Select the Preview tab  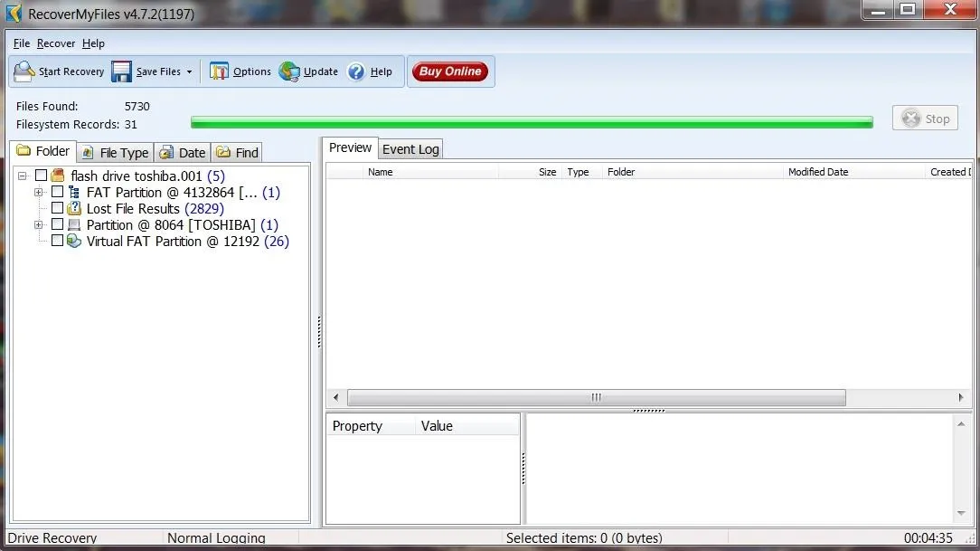350,147
